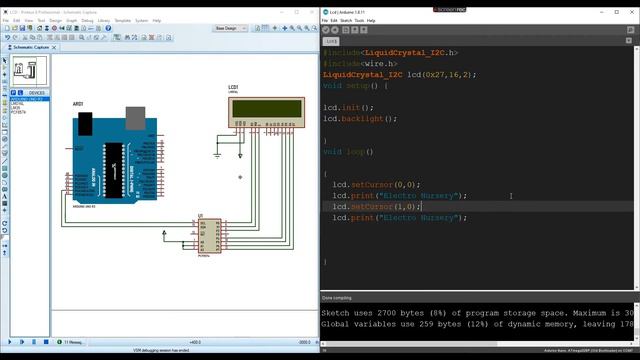Screen dimensions: 640x360
Task: Toggle grid display icon in Proteus toolbar
Action: [x=266, y=28]
